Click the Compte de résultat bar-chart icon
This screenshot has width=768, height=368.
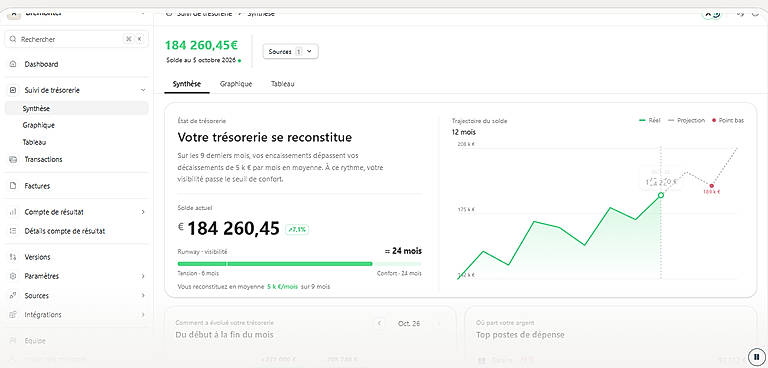click(x=13, y=212)
